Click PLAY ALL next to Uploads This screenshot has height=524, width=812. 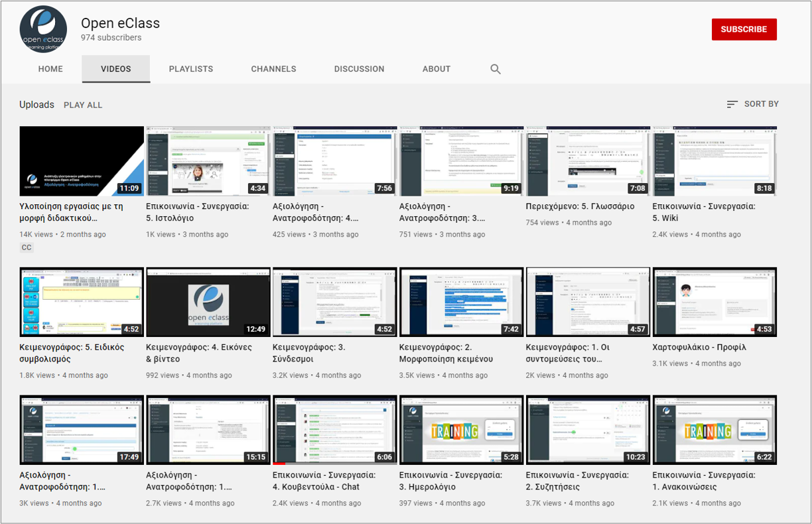pos(83,105)
